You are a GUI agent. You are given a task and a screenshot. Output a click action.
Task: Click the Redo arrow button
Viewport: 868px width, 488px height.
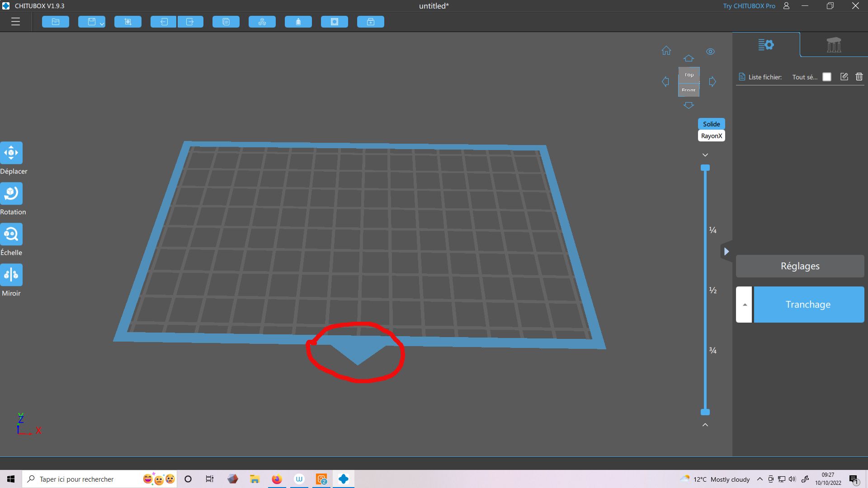click(190, 22)
